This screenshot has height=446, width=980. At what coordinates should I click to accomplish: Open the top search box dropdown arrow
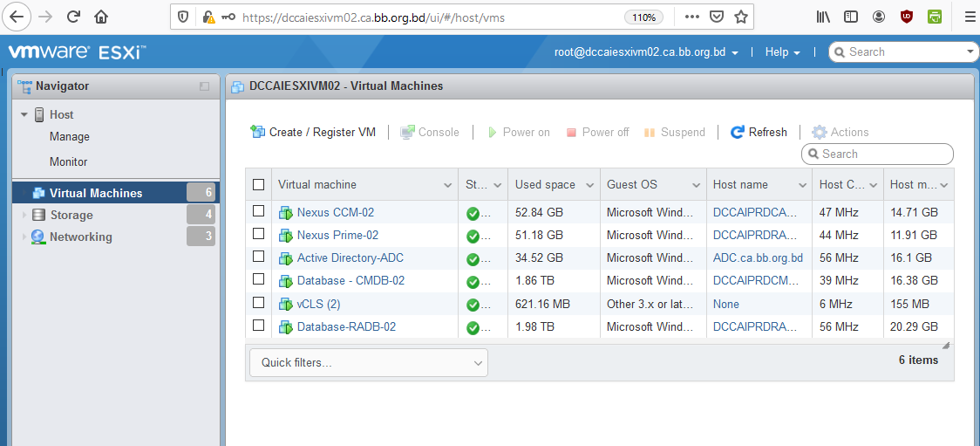coord(970,51)
